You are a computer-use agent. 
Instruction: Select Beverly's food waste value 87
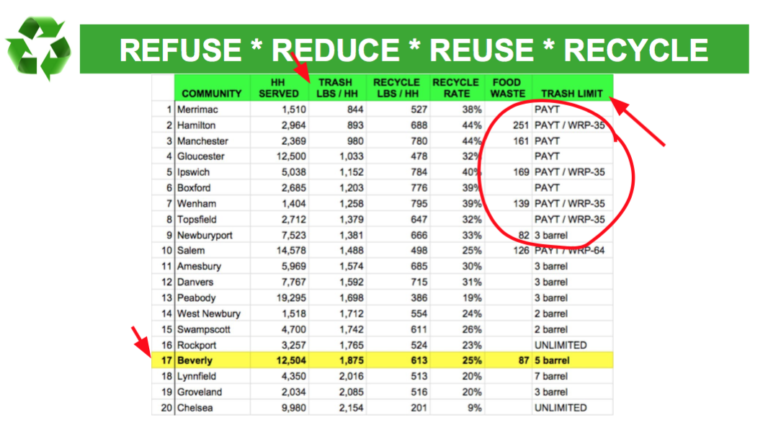(524, 360)
